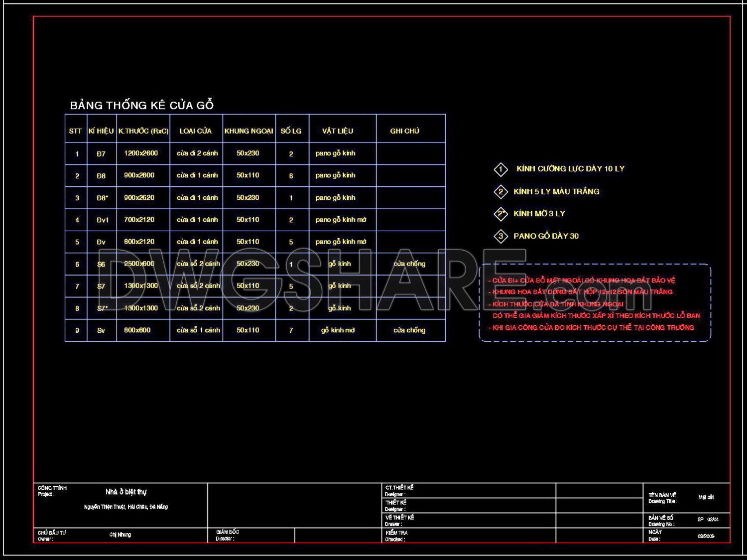Select the drawing number "SP 02/04"
Screen dimensions: 747x560
(708, 519)
